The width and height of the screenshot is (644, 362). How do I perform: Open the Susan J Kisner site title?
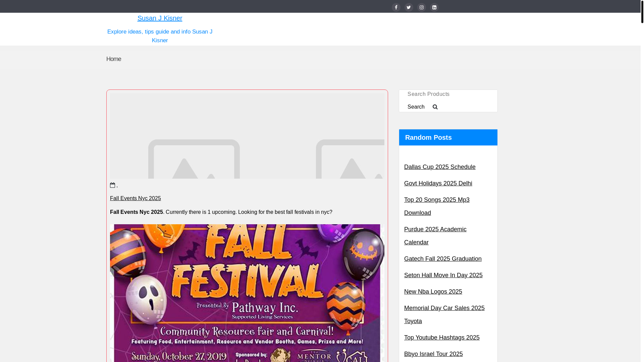tap(160, 18)
